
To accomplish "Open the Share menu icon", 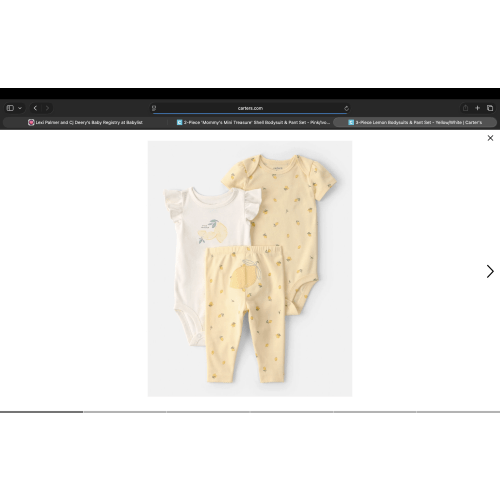I will (465, 108).
